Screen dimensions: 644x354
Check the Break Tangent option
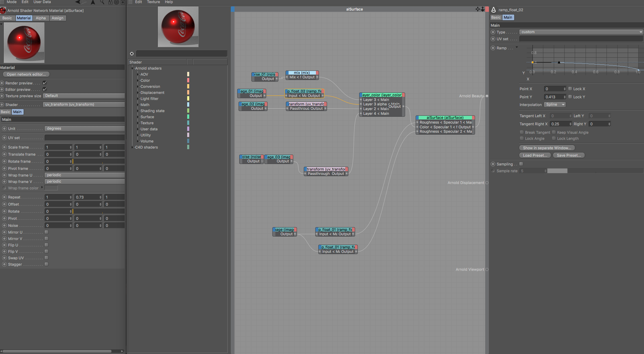(522, 132)
